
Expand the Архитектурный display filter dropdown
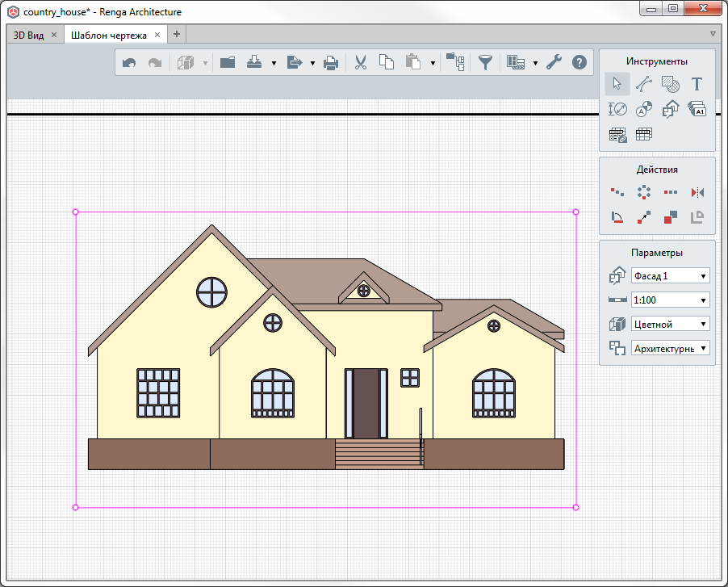pyautogui.click(x=670, y=349)
